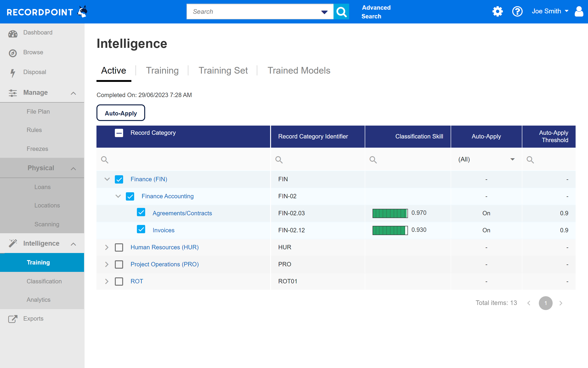Switch to the Training Set tab
Viewport: 588px width, 368px height.
tap(223, 71)
